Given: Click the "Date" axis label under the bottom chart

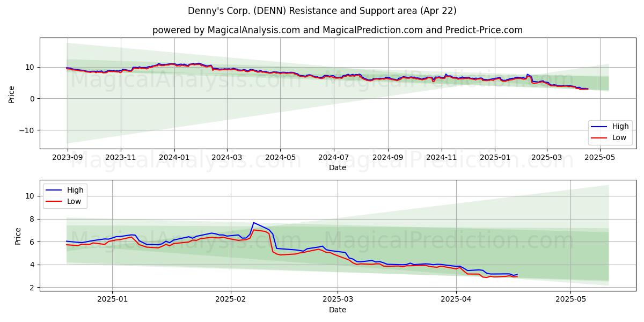Looking at the screenshot, I should [x=338, y=310].
